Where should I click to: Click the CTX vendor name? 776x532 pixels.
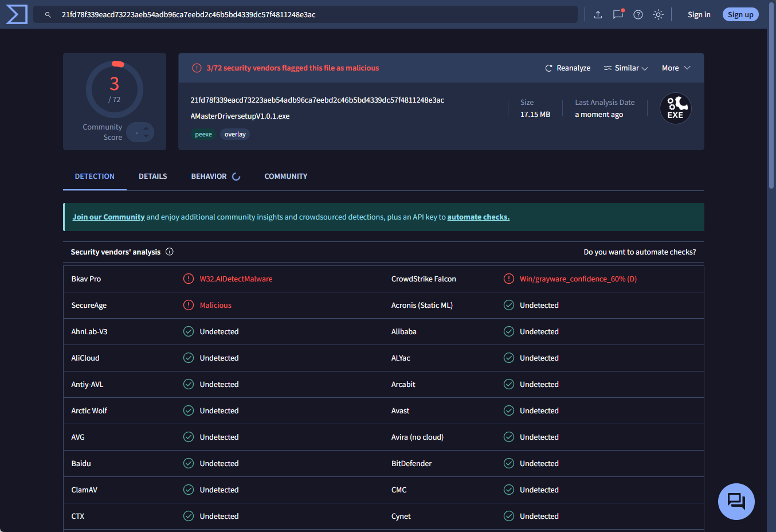click(x=78, y=517)
